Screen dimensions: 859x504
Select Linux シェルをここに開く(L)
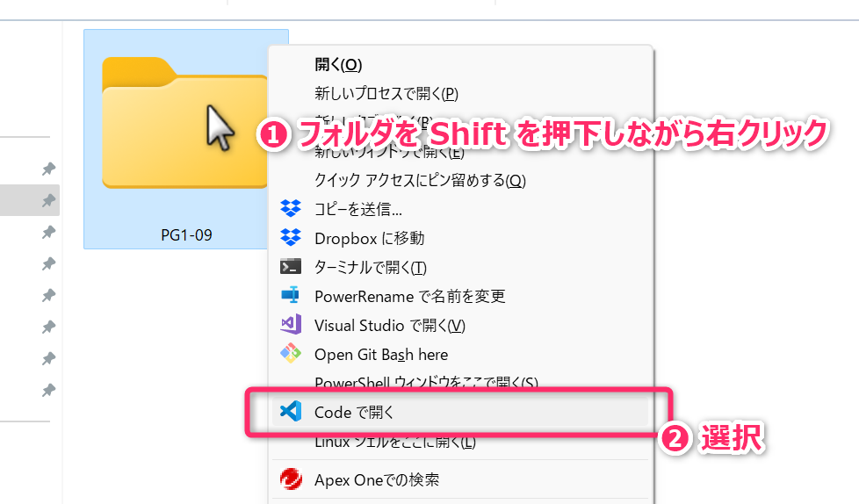pos(395,442)
